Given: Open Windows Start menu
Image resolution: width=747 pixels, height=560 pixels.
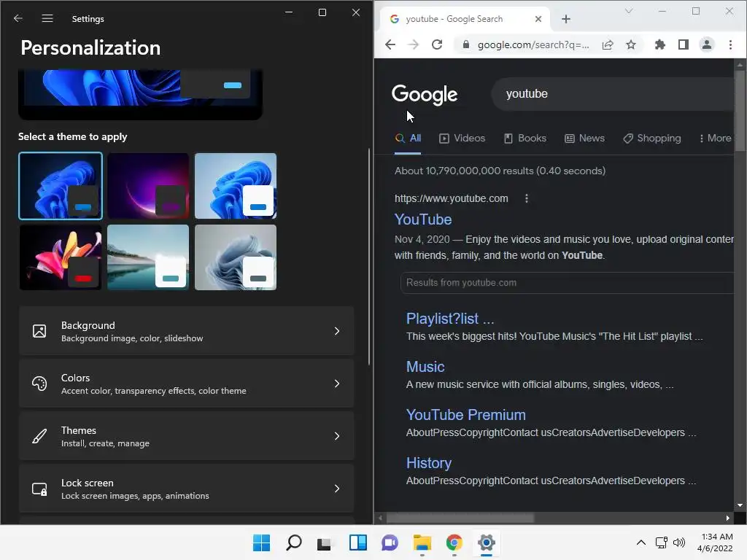Looking at the screenshot, I should pos(262,542).
